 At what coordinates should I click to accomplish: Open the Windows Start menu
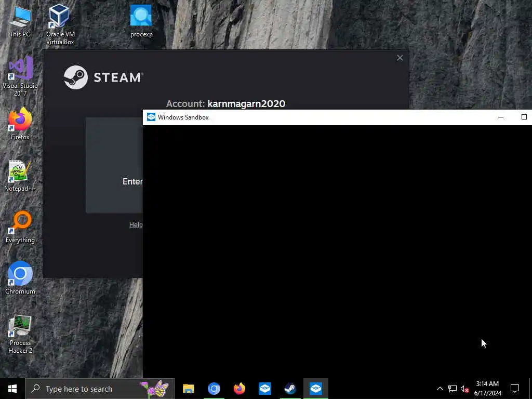tap(12, 389)
